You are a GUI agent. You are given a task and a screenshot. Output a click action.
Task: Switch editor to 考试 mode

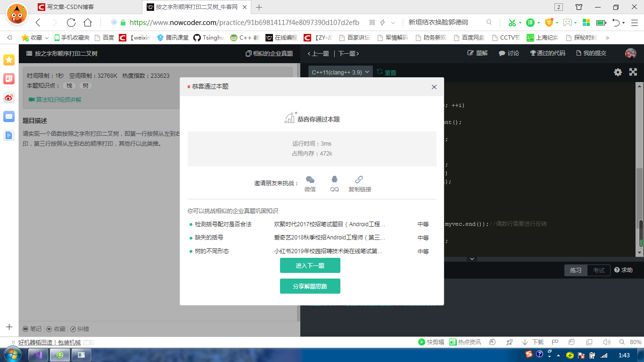(598, 270)
